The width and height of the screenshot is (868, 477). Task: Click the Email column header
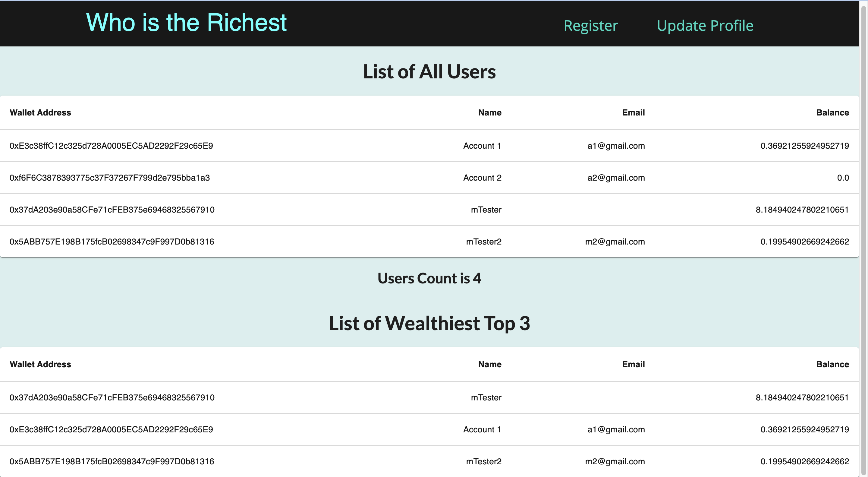pyautogui.click(x=634, y=112)
